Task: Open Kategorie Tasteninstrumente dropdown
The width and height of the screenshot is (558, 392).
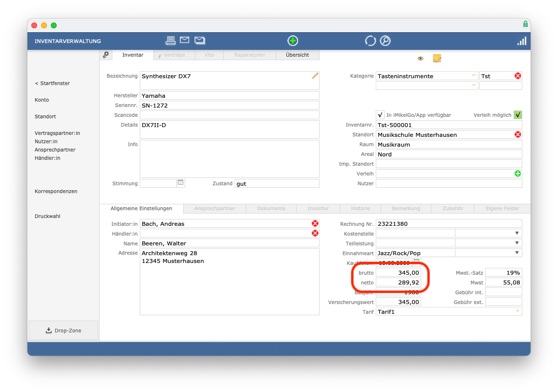Action: click(x=473, y=75)
